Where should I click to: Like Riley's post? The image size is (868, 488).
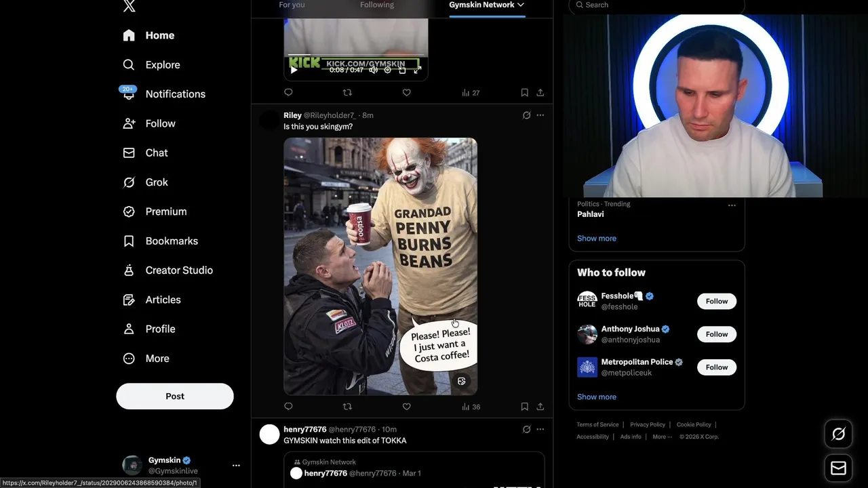pyautogui.click(x=406, y=407)
